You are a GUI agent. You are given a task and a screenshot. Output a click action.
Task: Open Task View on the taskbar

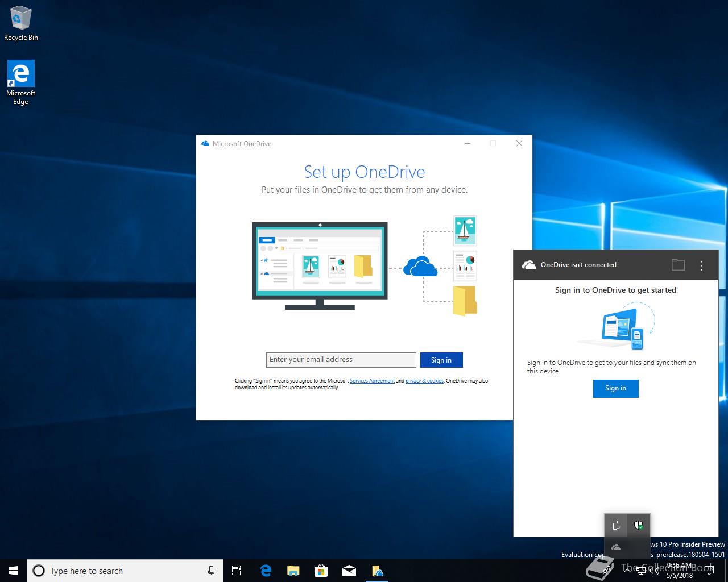click(x=237, y=571)
